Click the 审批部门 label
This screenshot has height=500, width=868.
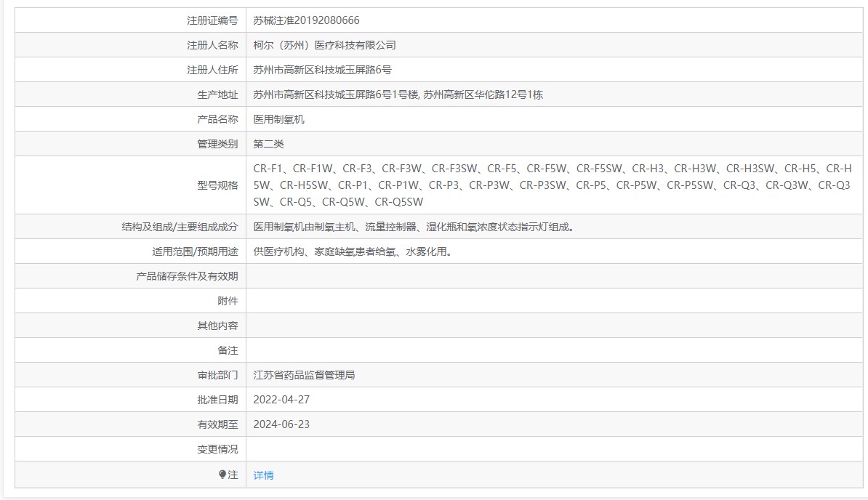[x=217, y=375]
